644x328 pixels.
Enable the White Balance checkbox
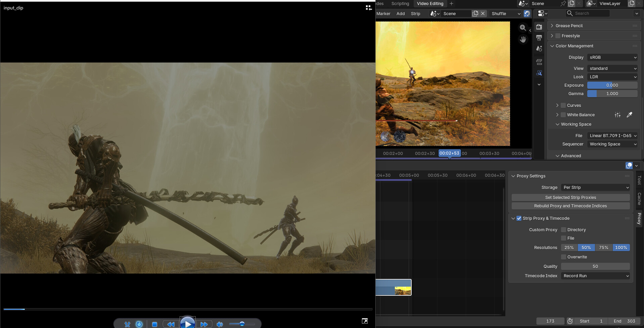coord(563,115)
